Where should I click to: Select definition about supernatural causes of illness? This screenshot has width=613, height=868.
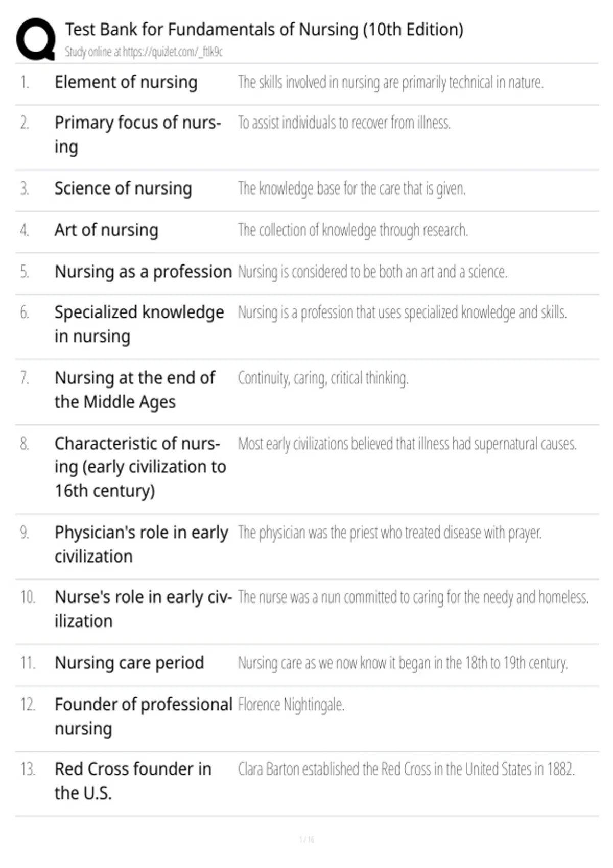tap(408, 444)
